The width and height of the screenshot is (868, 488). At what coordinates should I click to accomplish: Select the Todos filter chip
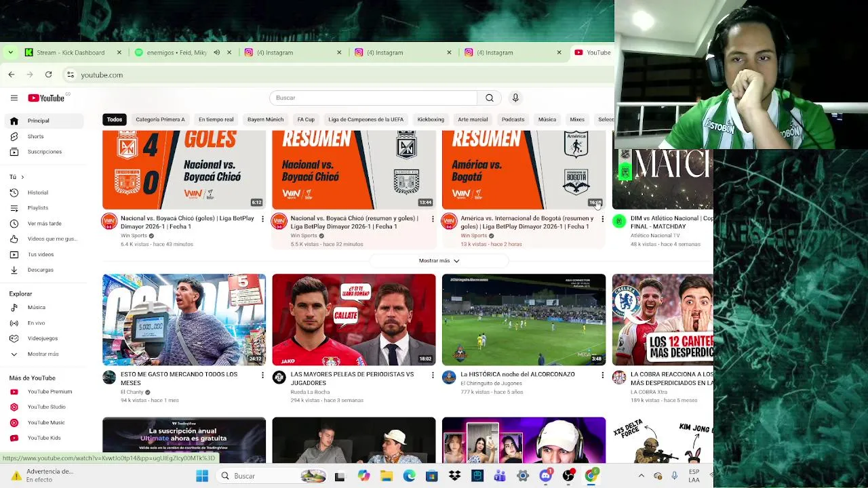(x=115, y=119)
